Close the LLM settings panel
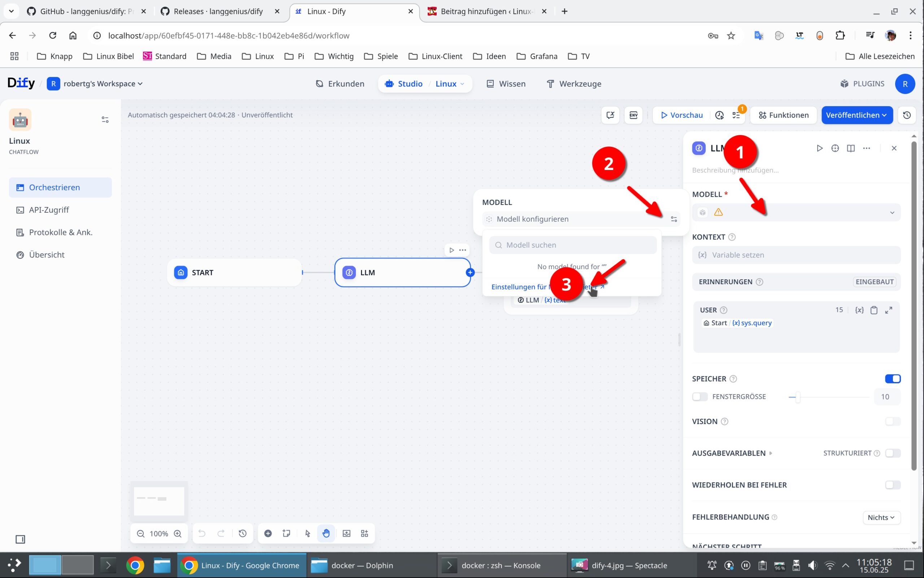924x578 pixels. 894,148
